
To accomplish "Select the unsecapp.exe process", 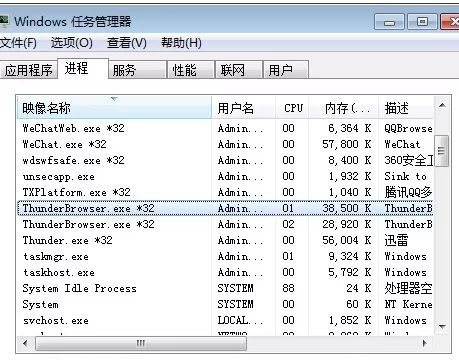I will coord(225,176).
